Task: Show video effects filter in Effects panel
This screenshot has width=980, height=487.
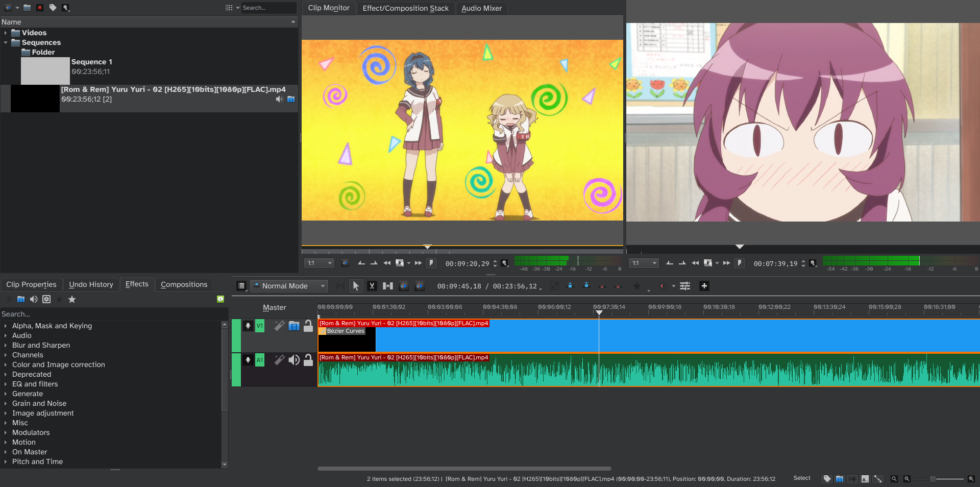Action: click(21, 299)
